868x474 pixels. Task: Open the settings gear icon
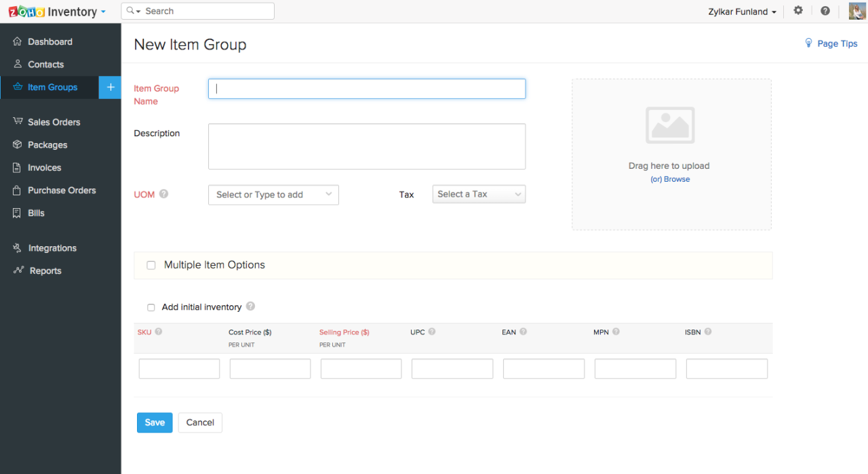pyautogui.click(x=798, y=11)
